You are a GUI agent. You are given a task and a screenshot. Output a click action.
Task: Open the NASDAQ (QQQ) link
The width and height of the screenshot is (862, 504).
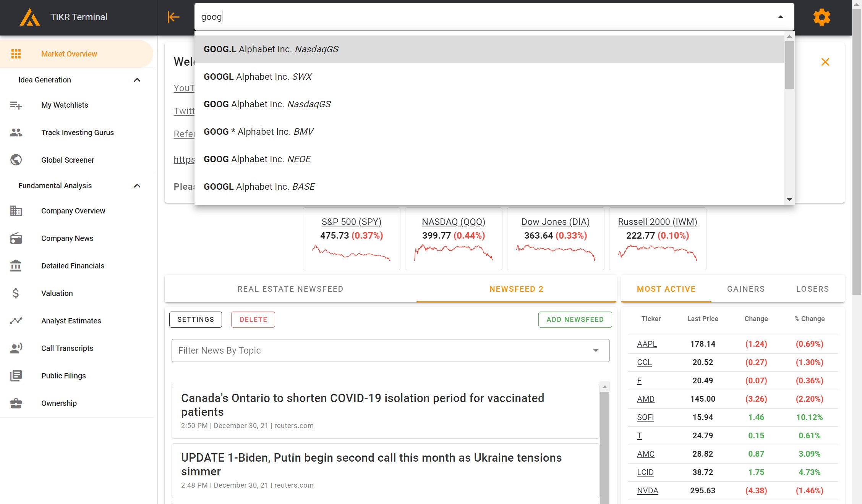point(454,222)
